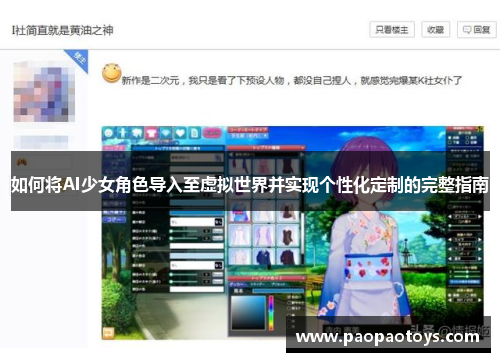The width and height of the screenshot is (500, 362).
Task: Click the 只看楼主 button
Action: (392, 30)
